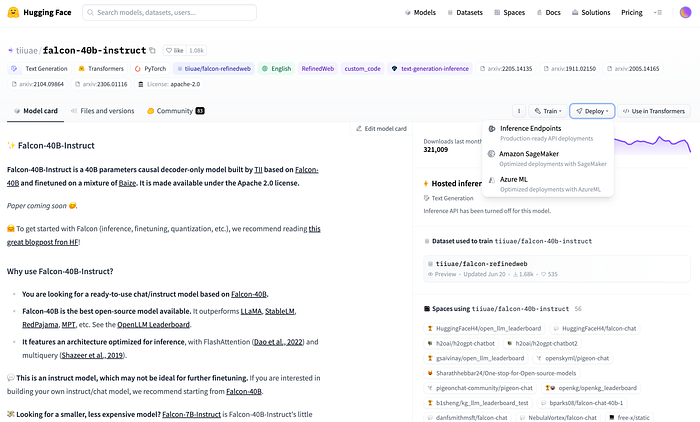
Task: Open arxiv:2205.14135 tag
Action: (506, 69)
